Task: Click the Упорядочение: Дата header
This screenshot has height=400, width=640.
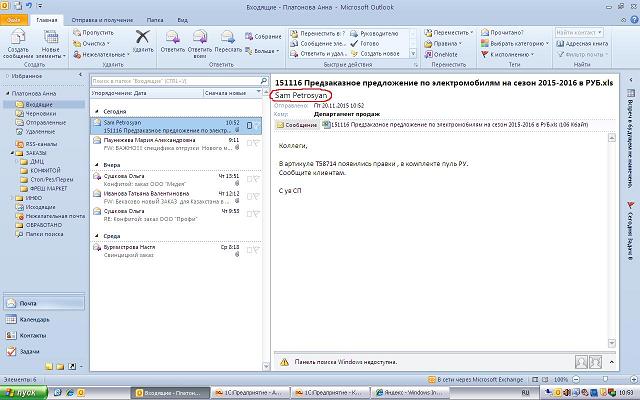Action: point(146,93)
